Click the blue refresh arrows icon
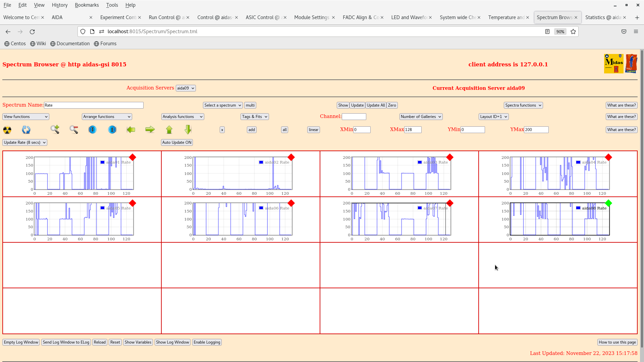The height and width of the screenshot is (362, 644). (26, 130)
